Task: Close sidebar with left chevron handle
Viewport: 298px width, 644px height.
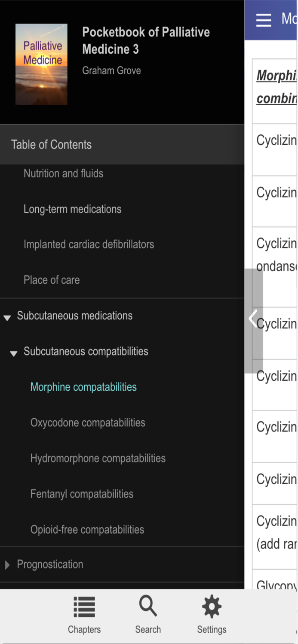Action: [x=253, y=319]
